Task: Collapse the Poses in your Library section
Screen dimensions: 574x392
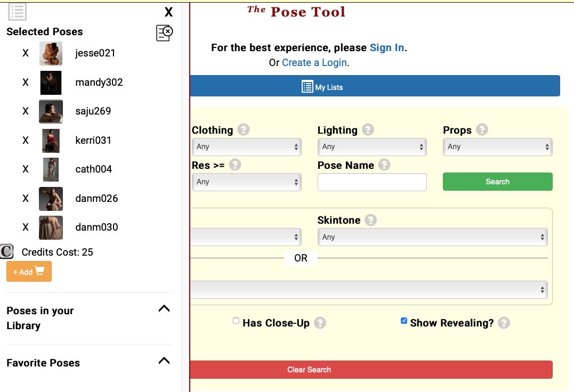Action: pos(164,308)
